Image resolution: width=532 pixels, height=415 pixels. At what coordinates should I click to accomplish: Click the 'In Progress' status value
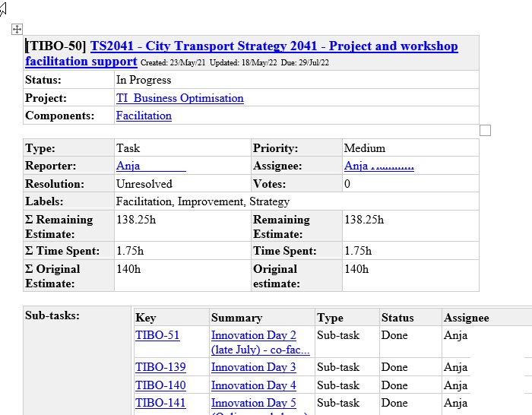pyautogui.click(x=144, y=80)
